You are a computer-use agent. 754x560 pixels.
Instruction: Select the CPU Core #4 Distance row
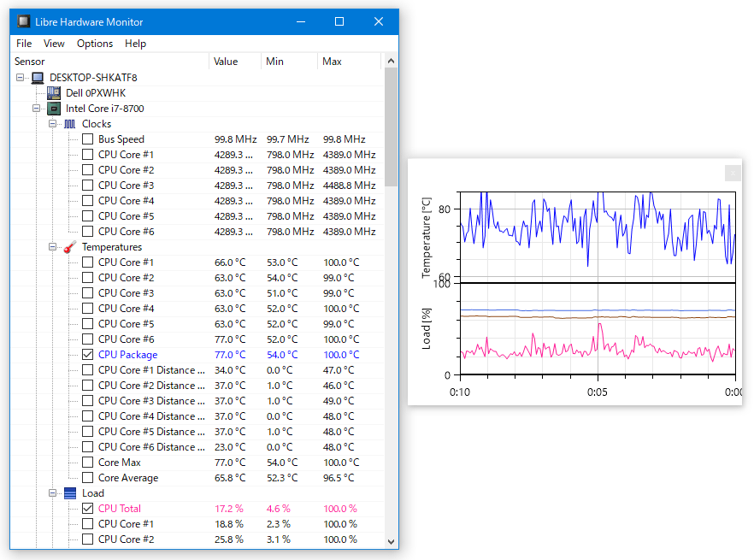pyautogui.click(x=151, y=416)
